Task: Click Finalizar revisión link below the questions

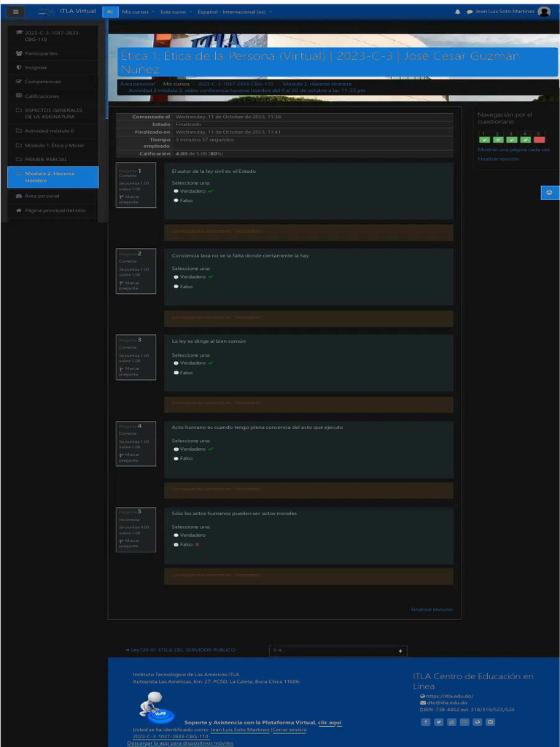Action: click(x=431, y=609)
